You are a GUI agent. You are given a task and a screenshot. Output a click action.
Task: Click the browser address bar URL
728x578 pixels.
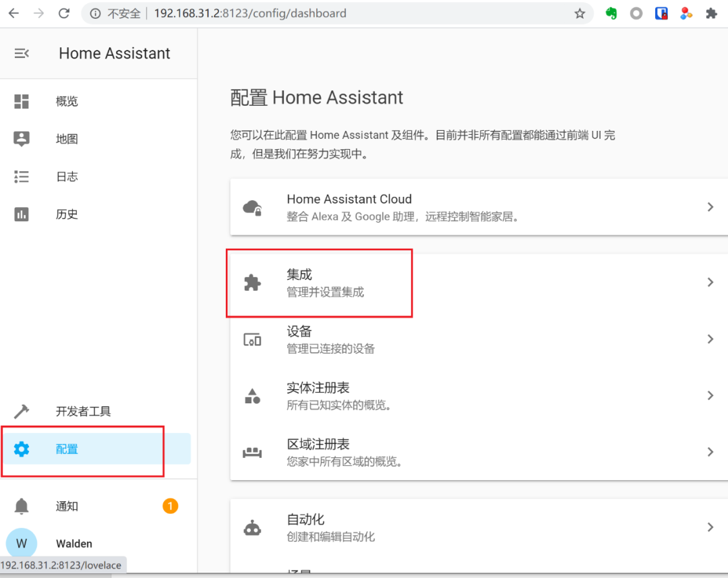(250, 13)
